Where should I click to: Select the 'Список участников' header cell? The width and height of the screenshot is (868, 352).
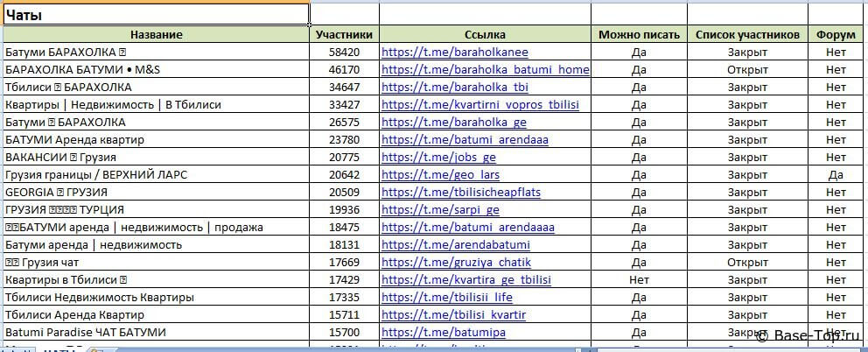747,34
